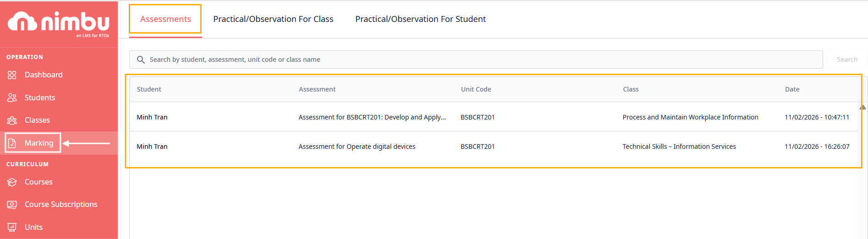Click the Courses graduation cap icon

12,182
